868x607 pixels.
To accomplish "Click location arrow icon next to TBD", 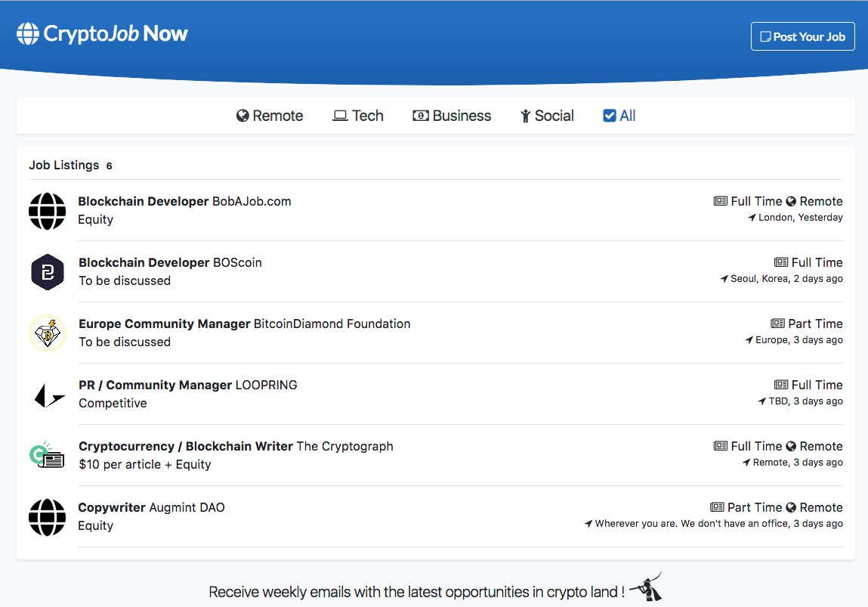I will coord(762,401).
